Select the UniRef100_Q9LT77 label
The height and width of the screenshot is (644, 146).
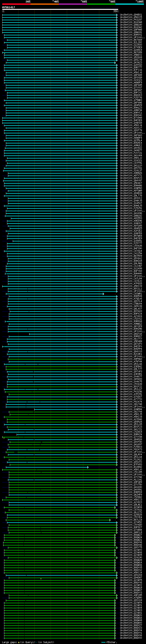click(131, 369)
